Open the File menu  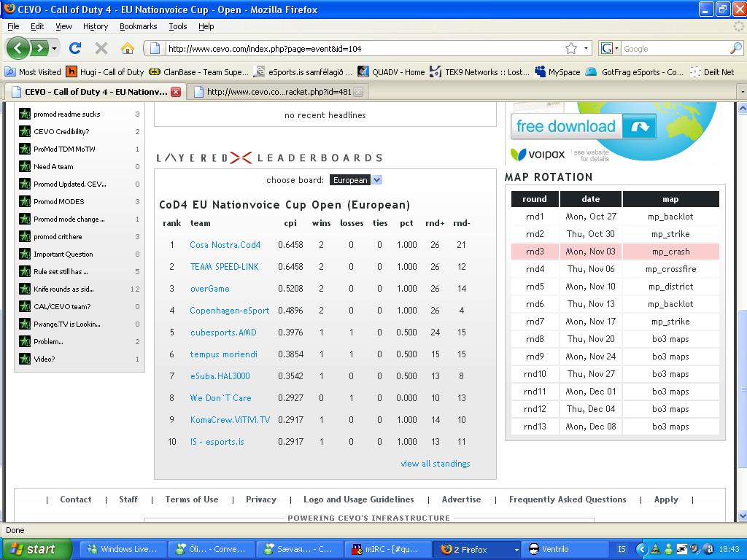click(13, 27)
